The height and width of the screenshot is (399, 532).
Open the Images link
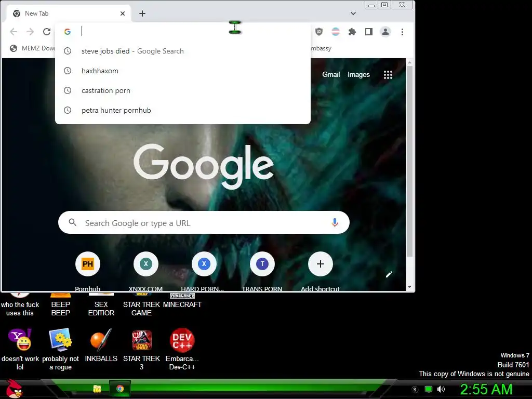pyautogui.click(x=358, y=75)
